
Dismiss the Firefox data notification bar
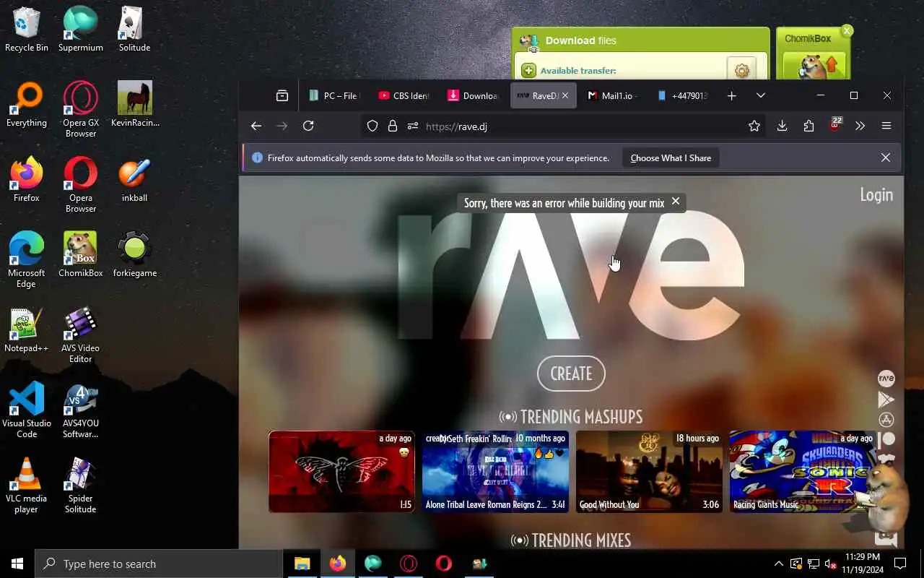pos(886,158)
